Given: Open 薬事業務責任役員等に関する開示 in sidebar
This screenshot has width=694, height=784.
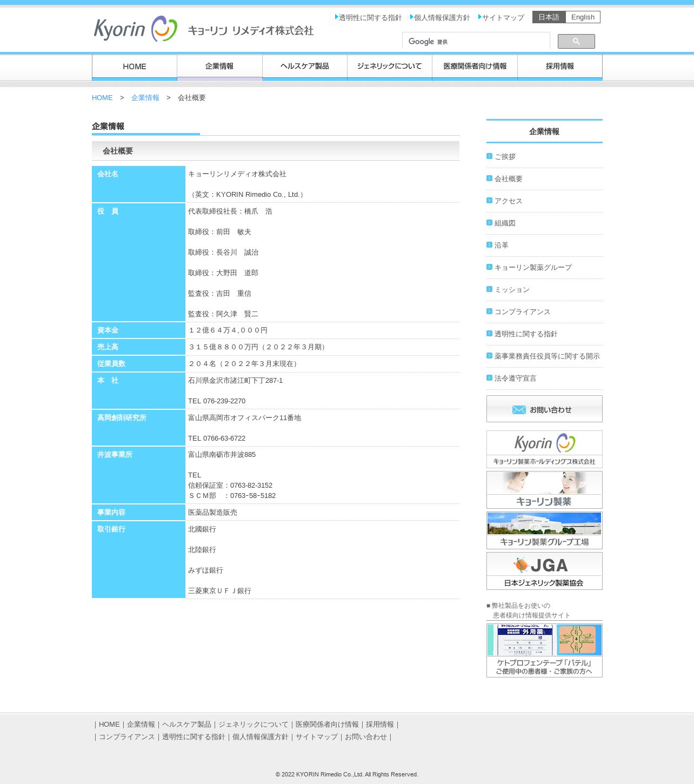Looking at the screenshot, I should (547, 356).
